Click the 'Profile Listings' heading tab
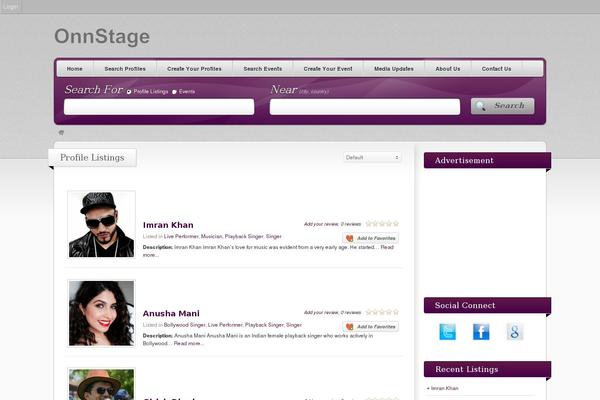Viewport: 600px width, 400px height. pos(92,158)
